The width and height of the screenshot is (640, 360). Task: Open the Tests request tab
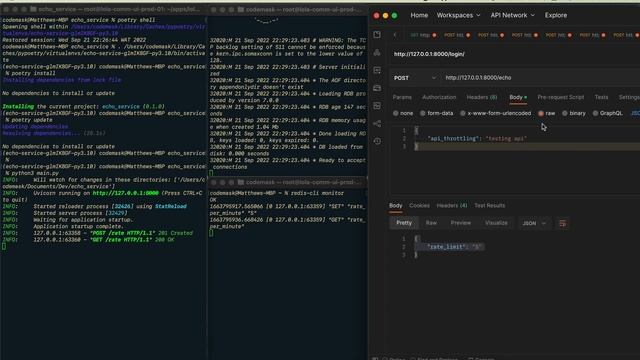[x=601, y=97]
